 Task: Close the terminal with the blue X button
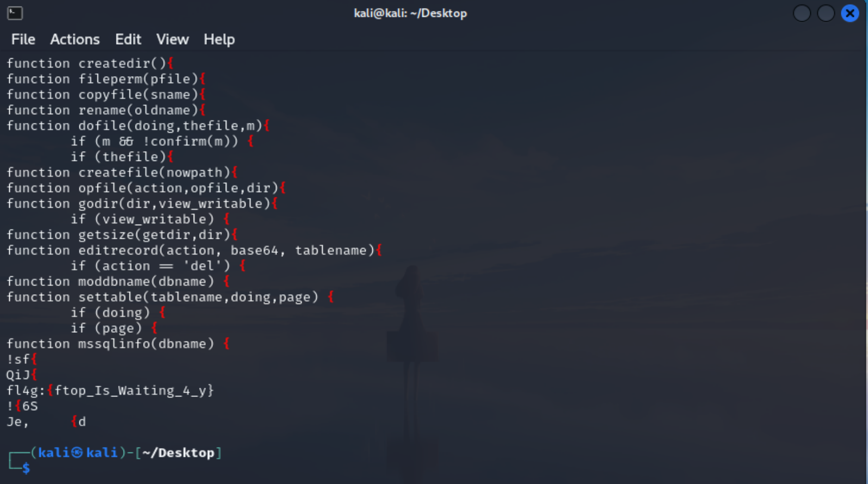849,13
